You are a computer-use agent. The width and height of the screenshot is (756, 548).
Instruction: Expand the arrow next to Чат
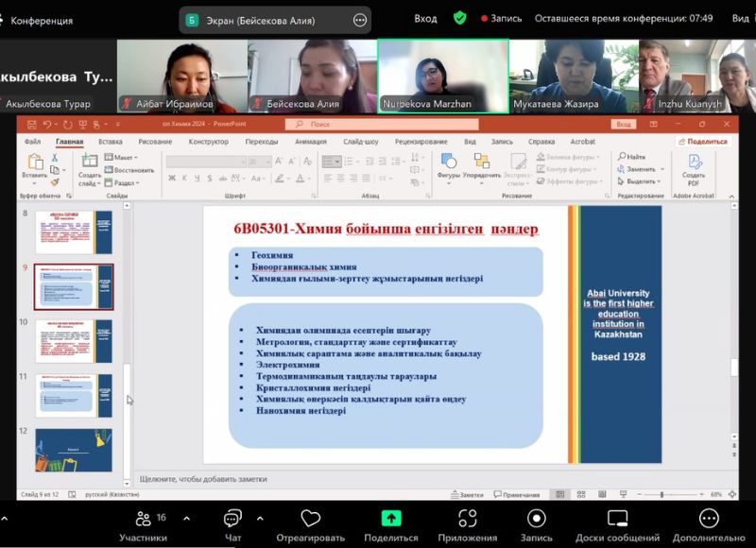pos(260,518)
